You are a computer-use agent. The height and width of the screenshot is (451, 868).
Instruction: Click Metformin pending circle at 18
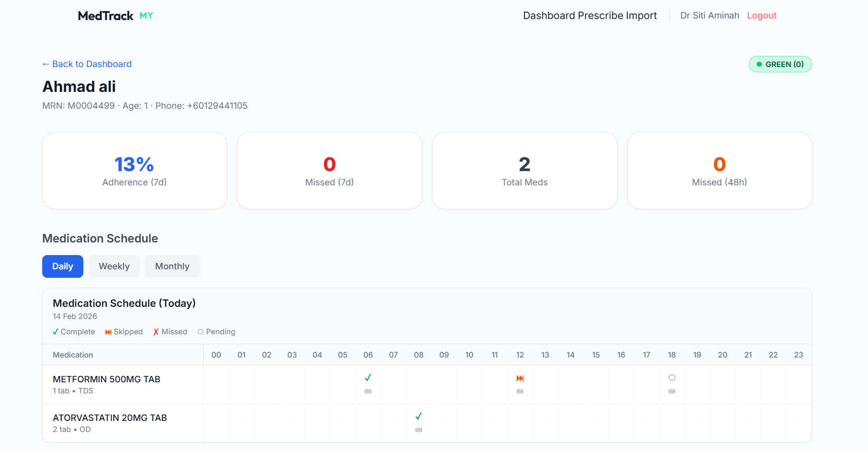point(672,378)
